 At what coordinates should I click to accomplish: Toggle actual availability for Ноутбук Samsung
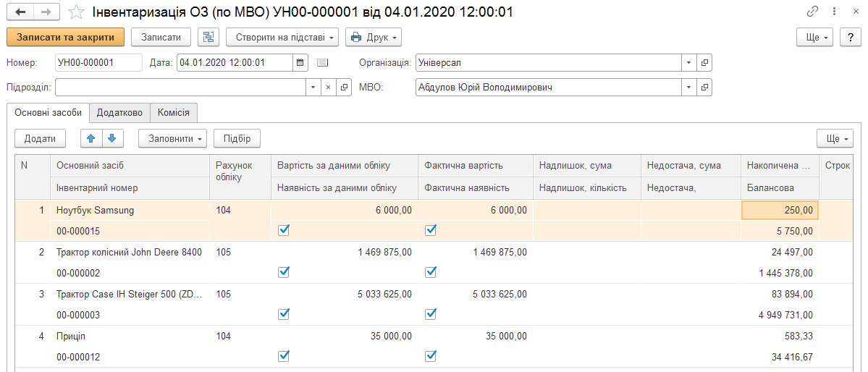(x=431, y=229)
